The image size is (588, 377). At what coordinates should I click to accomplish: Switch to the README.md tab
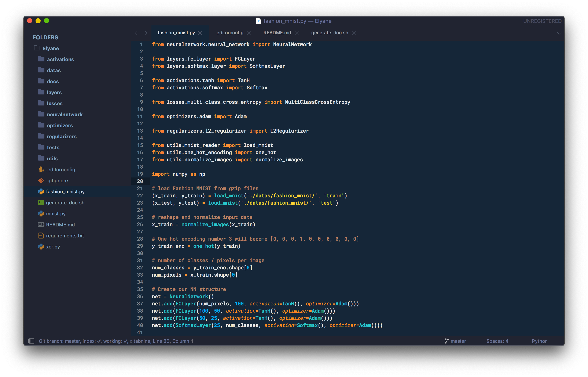tap(277, 33)
